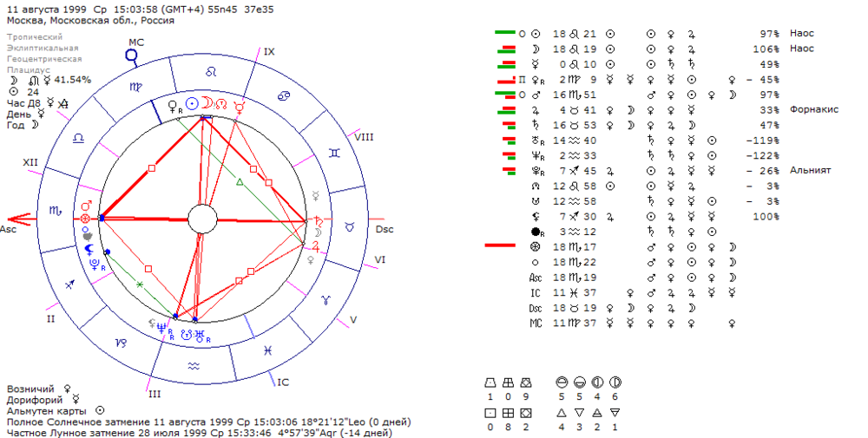Image resolution: width=868 pixels, height=438 pixels.
Task: Click the 'Плацидус' house system label
Action: 29,70
